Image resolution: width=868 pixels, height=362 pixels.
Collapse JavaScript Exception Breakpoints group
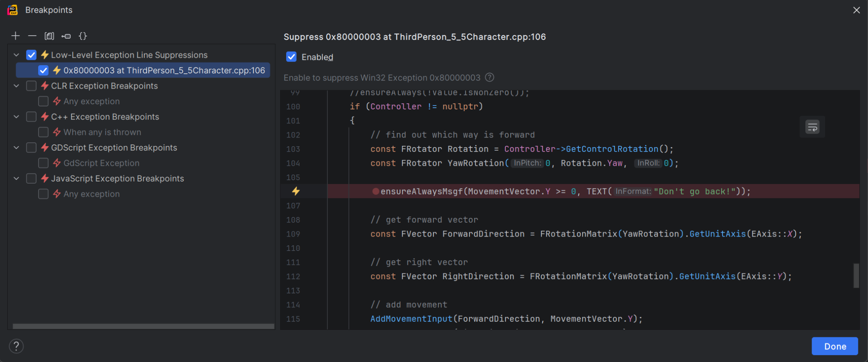(x=17, y=178)
